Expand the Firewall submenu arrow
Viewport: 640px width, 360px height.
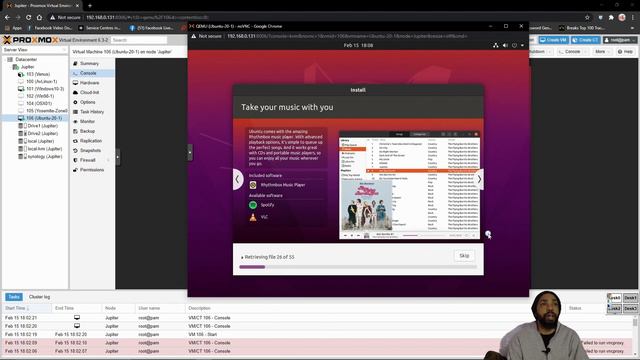coord(109,160)
